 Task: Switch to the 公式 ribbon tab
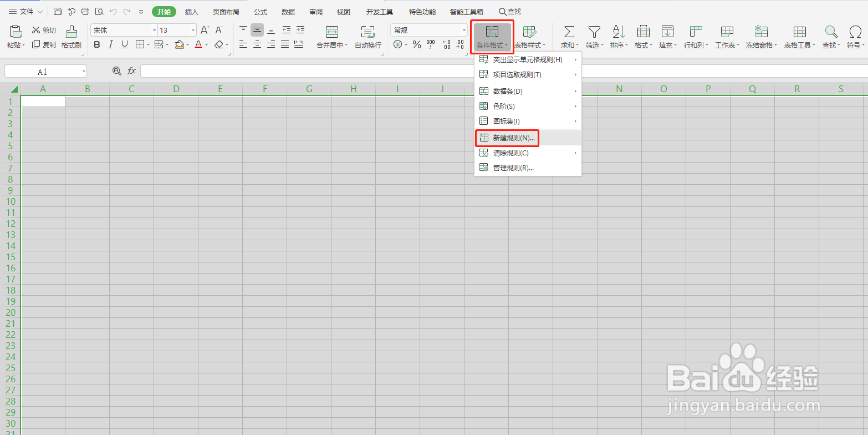click(x=261, y=12)
